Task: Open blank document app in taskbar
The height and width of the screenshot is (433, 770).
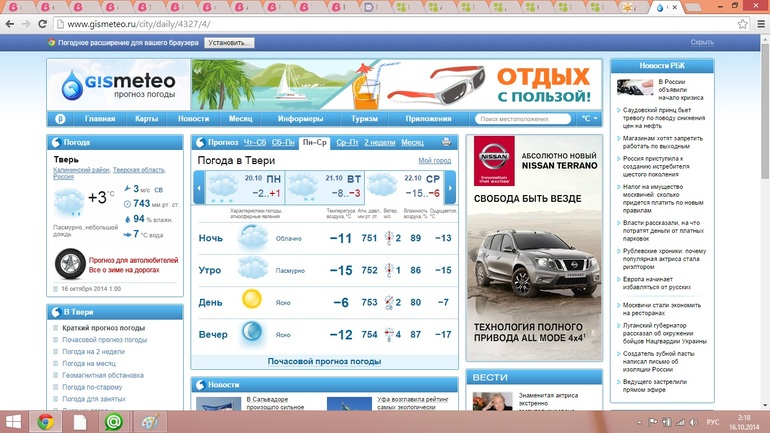Action: coord(80,422)
